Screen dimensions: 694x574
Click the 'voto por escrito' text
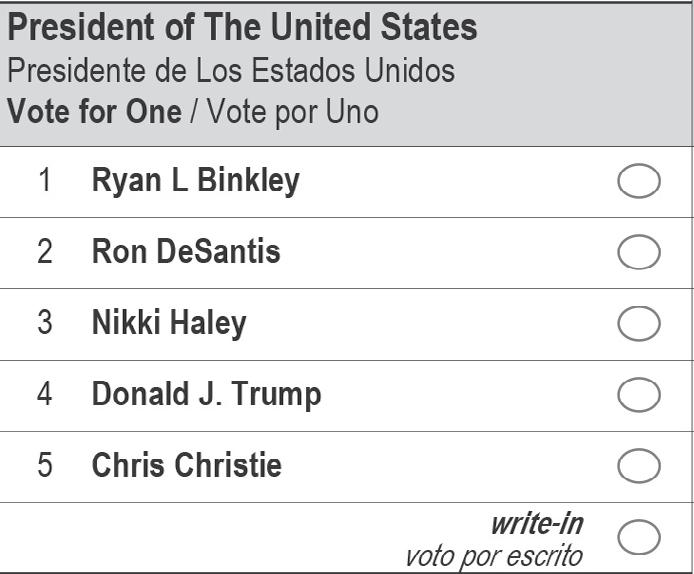click(x=493, y=555)
